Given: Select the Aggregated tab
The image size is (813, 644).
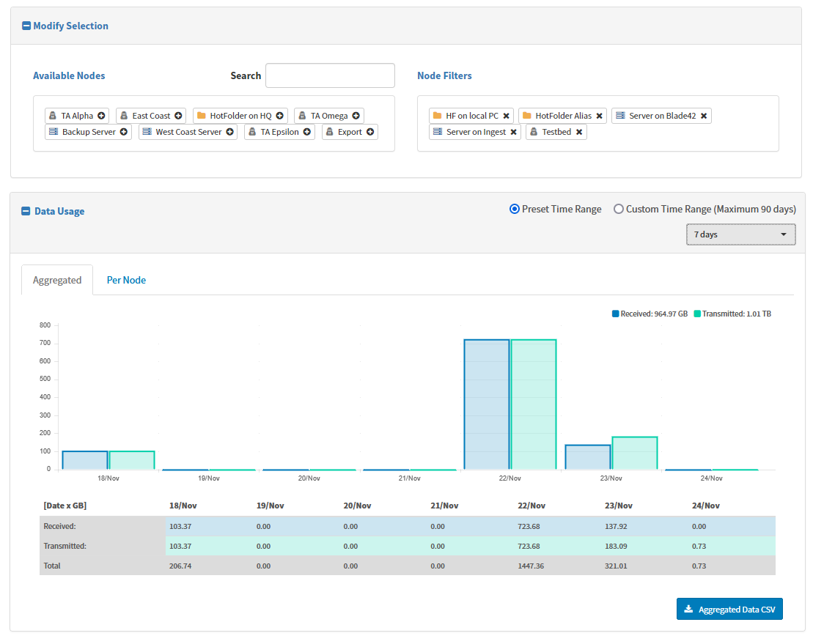Looking at the screenshot, I should 57,280.
